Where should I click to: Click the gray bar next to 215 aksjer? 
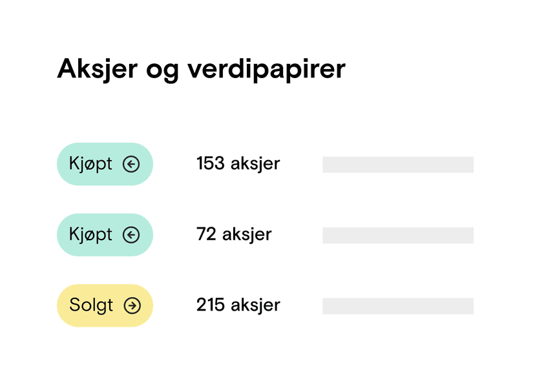(398, 306)
